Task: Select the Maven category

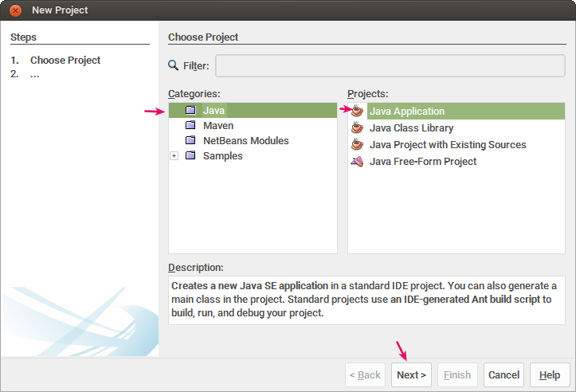Action: coord(218,126)
